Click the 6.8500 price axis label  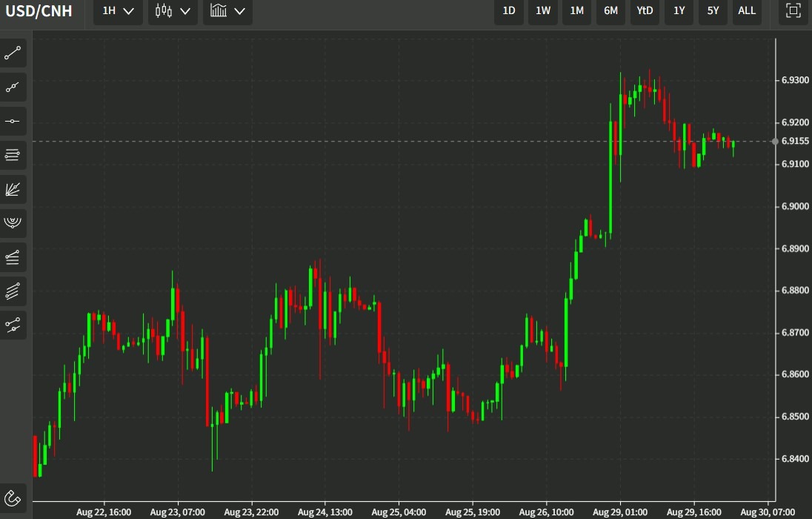tap(795, 417)
